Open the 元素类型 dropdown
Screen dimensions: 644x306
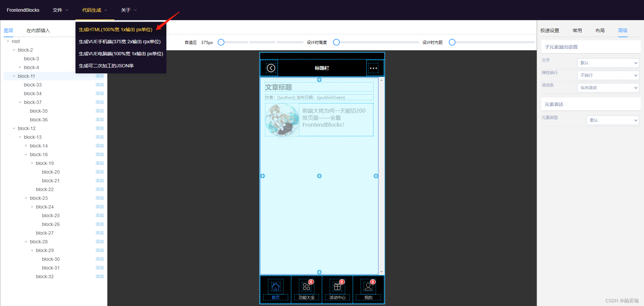pyautogui.click(x=612, y=120)
